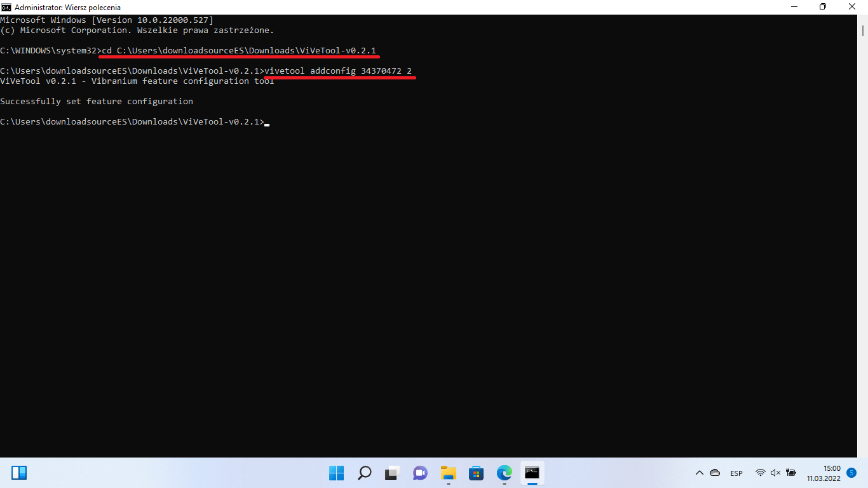Restore down the Command Prompt window
868x488 pixels.
[823, 7]
